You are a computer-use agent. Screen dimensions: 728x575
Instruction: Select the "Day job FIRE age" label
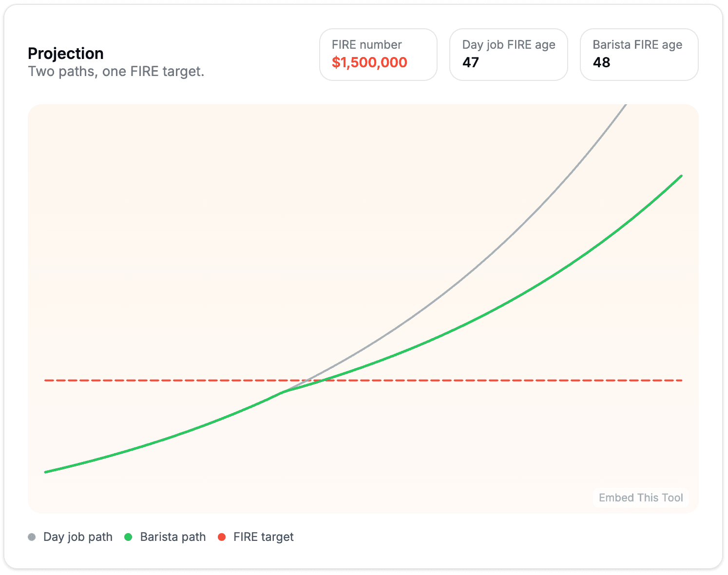tap(509, 45)
